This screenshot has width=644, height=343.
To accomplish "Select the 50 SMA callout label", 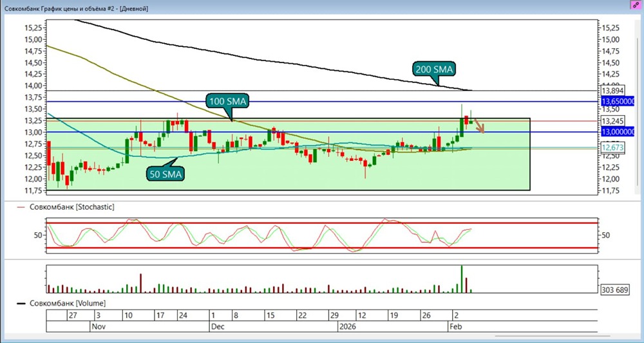I will pos(165,174).
